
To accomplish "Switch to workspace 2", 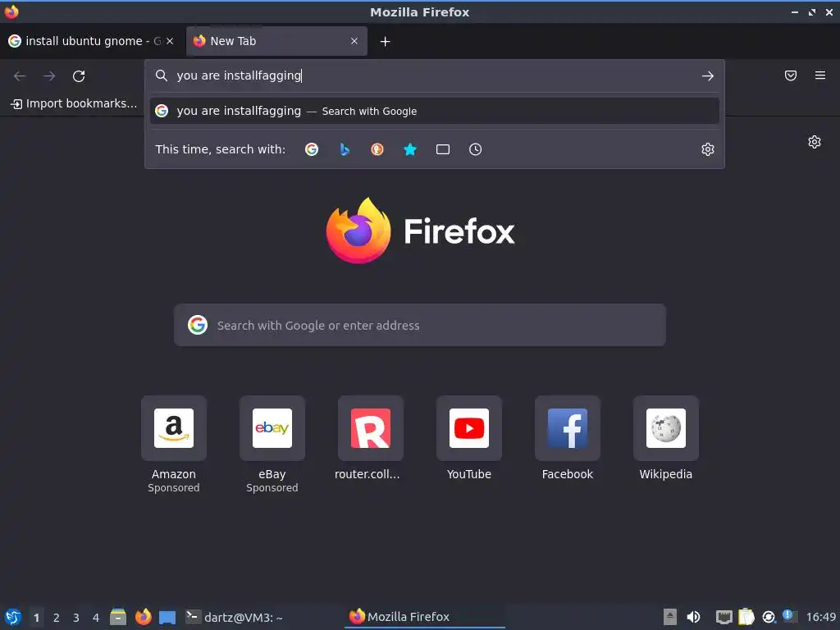I will [57, 618].
